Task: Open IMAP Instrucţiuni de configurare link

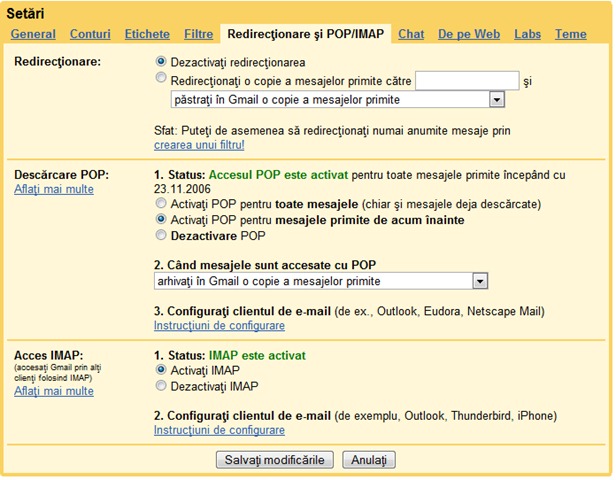Action: (219, 430)
